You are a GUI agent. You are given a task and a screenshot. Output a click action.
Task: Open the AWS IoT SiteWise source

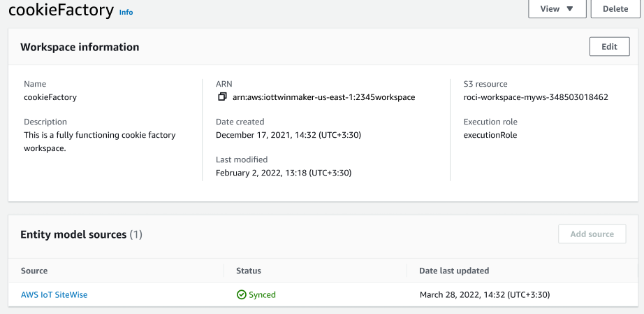(54, 295)
